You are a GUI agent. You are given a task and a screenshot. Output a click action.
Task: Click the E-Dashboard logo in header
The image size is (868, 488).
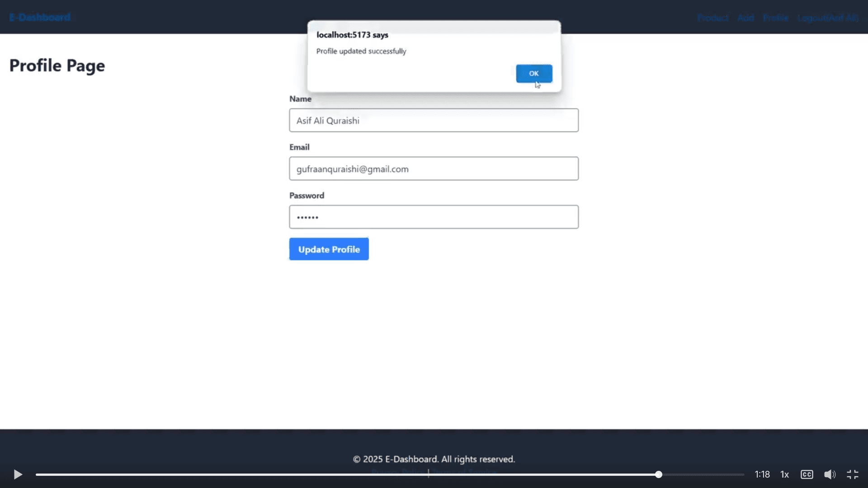[40, 17]
